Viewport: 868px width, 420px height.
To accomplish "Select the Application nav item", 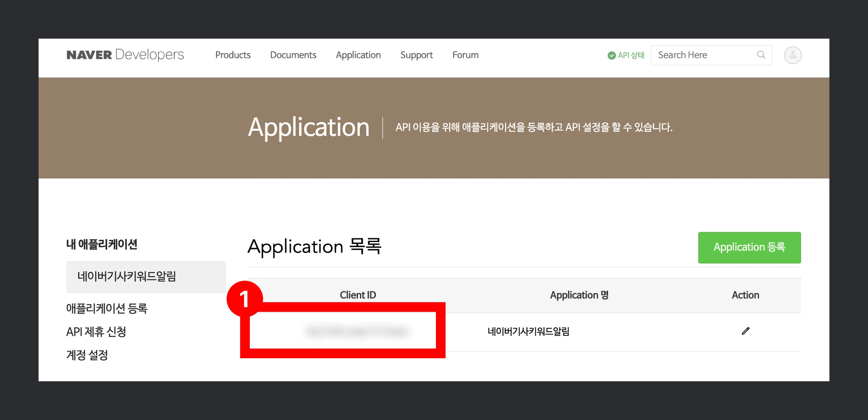I will tap(358, 55).
